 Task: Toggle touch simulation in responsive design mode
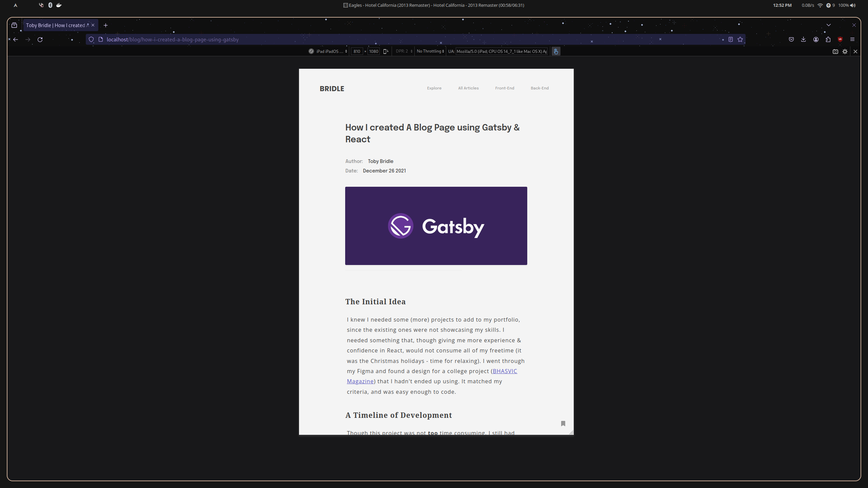556,52
